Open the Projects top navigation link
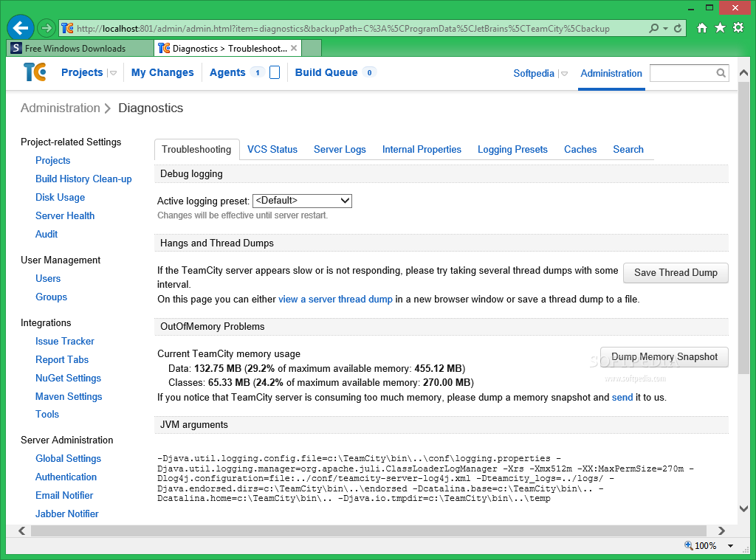This screenshot has height=560, width=756. click(x=82, y=72)
